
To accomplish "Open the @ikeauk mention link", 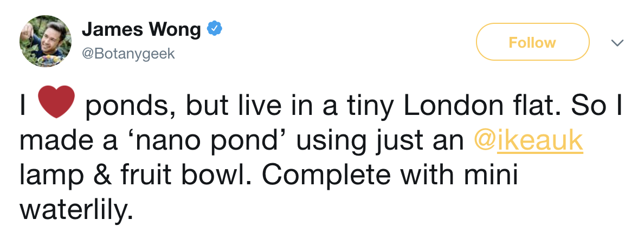I will click(x=528, y=141).
